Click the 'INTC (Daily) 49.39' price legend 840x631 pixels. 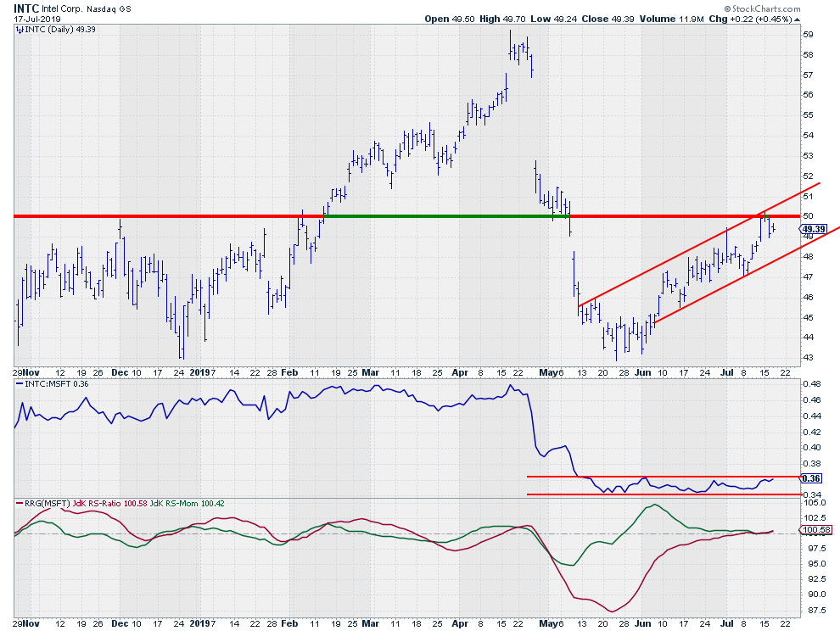click(x=60, y=30)
